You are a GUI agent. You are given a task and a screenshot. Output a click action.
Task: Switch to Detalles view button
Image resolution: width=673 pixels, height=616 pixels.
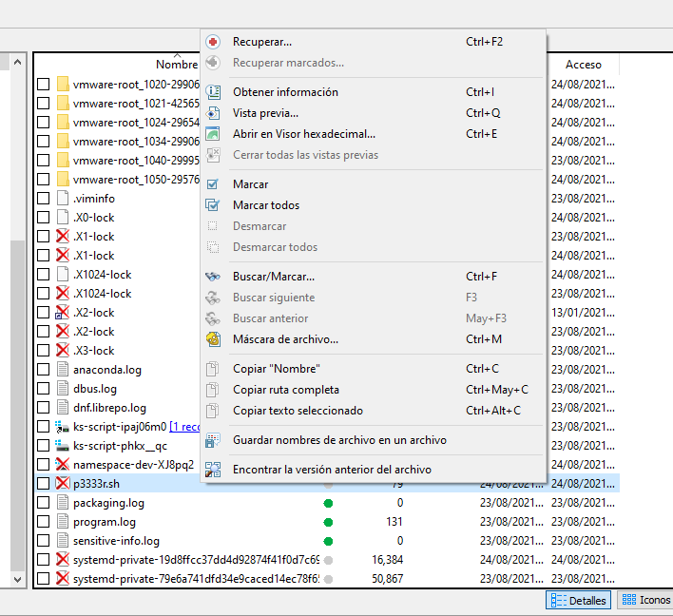point(579,600)
